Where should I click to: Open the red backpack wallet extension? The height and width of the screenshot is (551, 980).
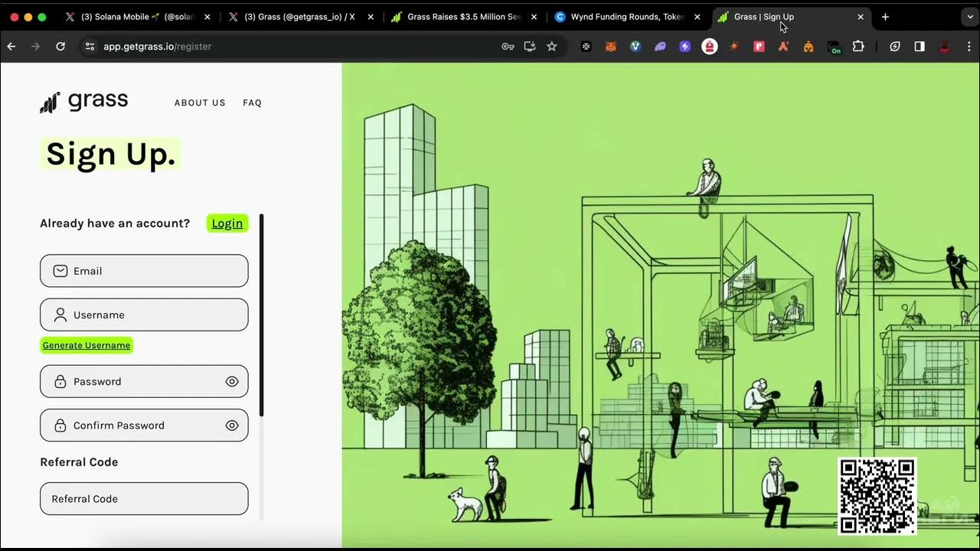point(710,47)
